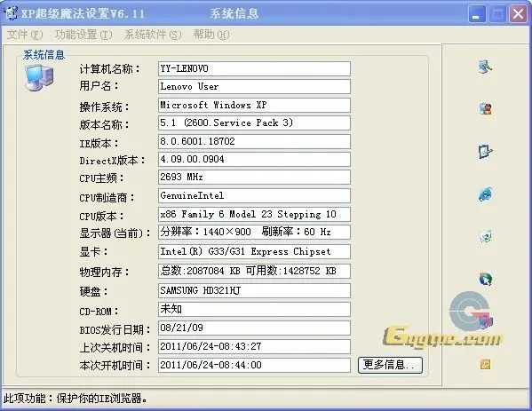Click the CD-ROM field showing 未知
Screen dimensions: 532x411
pyautogui.click(x=254, y=309)
